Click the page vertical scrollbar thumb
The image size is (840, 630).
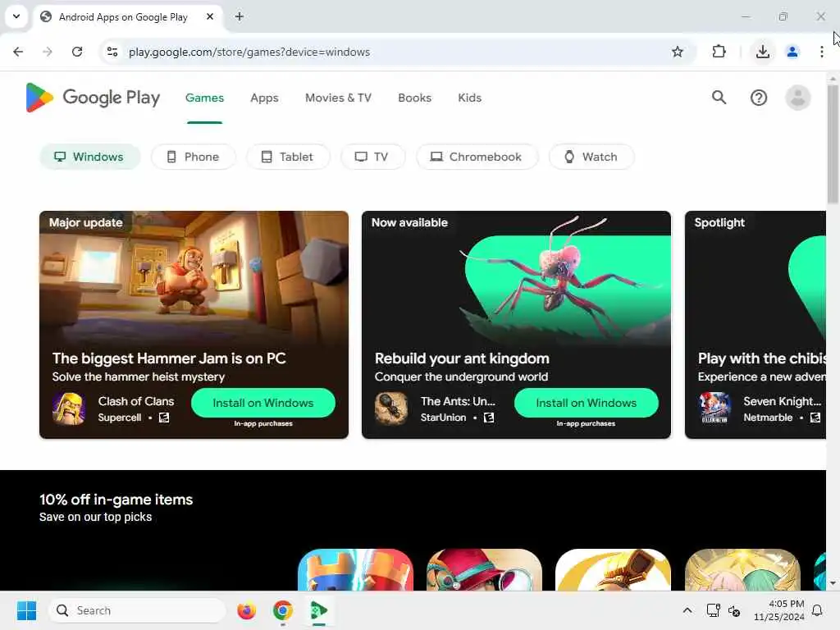(x=833, y=144)
